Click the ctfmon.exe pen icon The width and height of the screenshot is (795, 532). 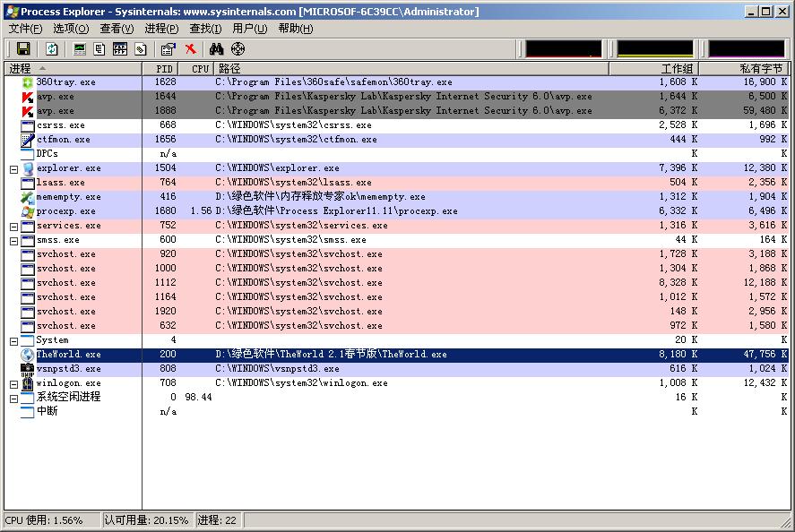(28, 140)
